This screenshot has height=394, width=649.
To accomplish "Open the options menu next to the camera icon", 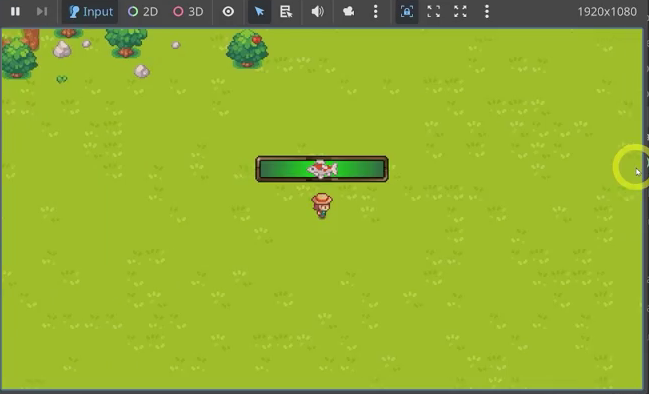I will tap(375, 12).
